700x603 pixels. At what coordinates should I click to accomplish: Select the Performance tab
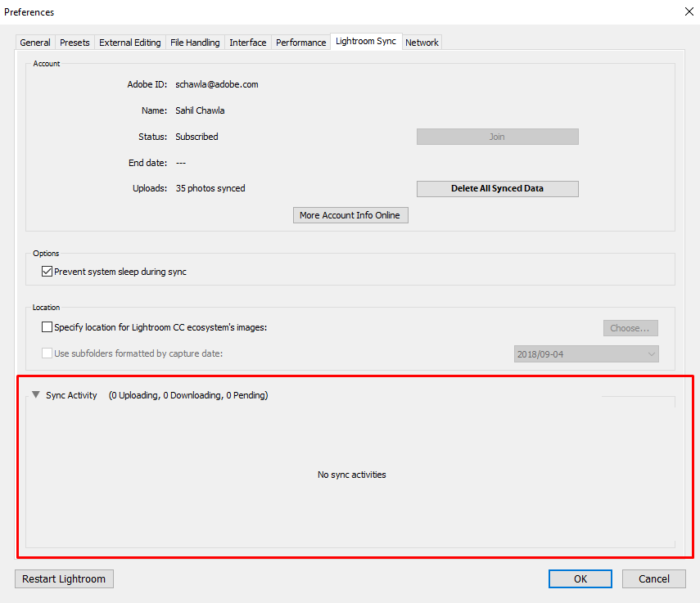point(300,42)
